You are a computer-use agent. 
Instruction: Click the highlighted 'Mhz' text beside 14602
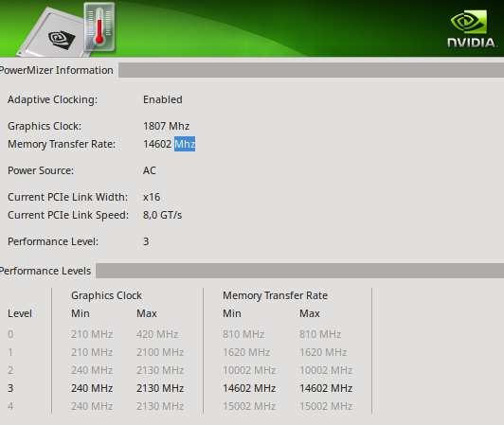[185, 144]
